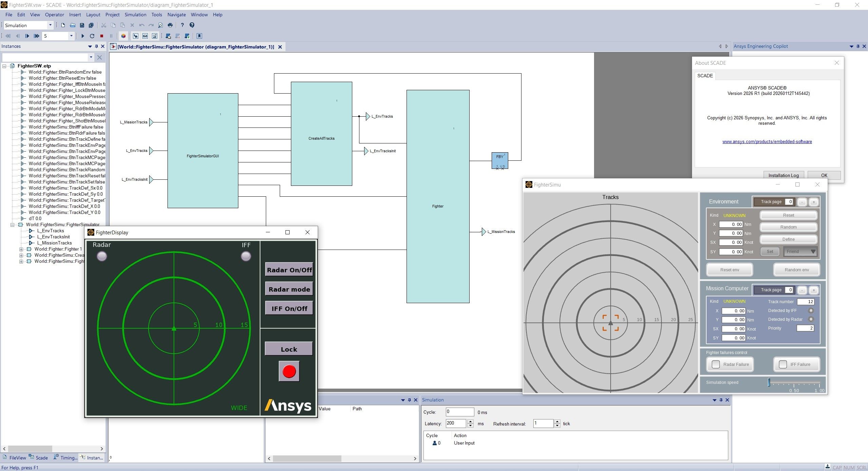Click OK in About SCADE dialog
The height and width of the screenshot is (471, 868).
pyautogui.click(x=824, y=175)
